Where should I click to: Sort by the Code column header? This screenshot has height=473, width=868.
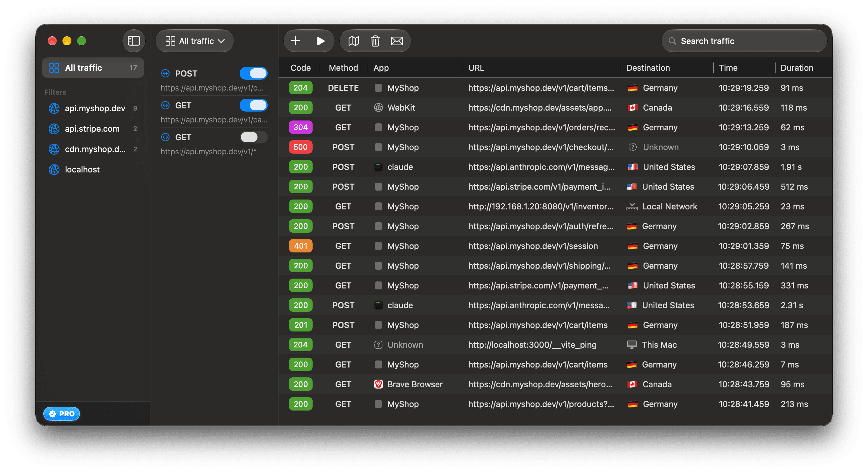click(300, 68)
